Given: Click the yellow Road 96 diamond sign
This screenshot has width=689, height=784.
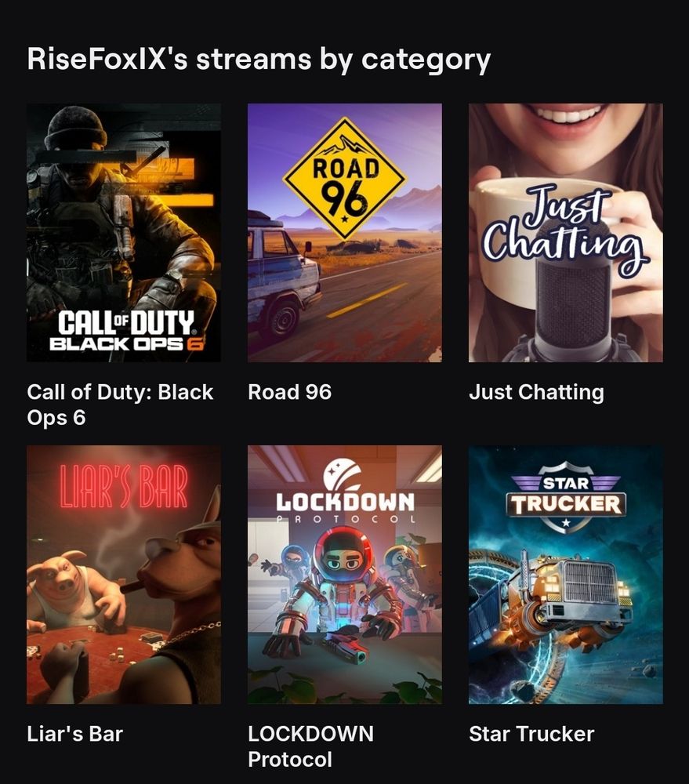Looking at the screenshot, I should [345, 179].
